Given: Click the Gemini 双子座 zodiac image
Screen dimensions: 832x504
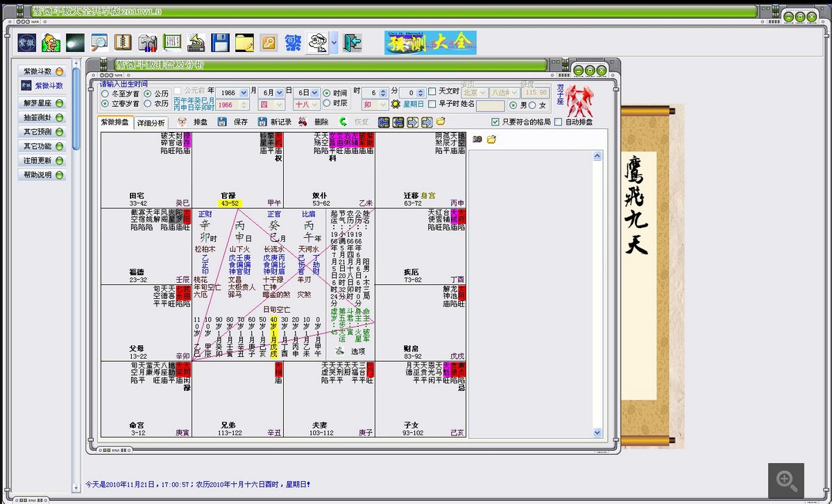Looking at the screenshot, I should coord(579,100).
